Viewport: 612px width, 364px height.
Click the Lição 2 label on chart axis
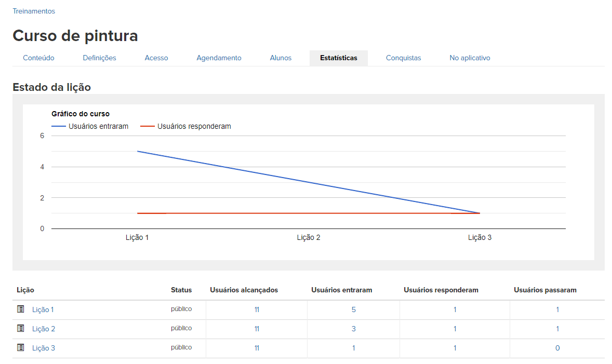pyautogui.click(x=309, y=238)
